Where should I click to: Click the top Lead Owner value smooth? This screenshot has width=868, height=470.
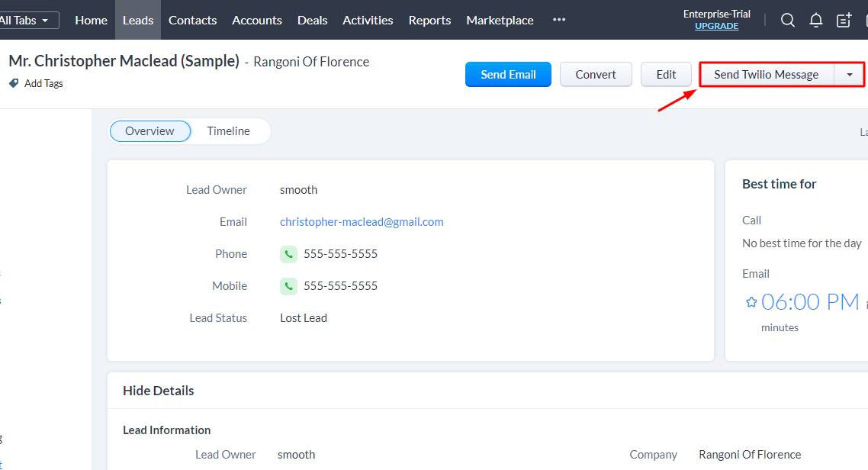298,190
